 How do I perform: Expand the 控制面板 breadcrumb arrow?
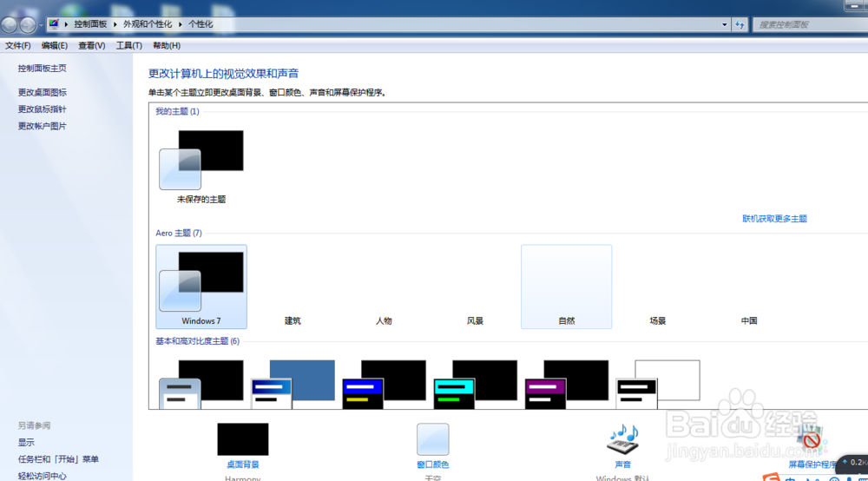[x=115, y=24]
